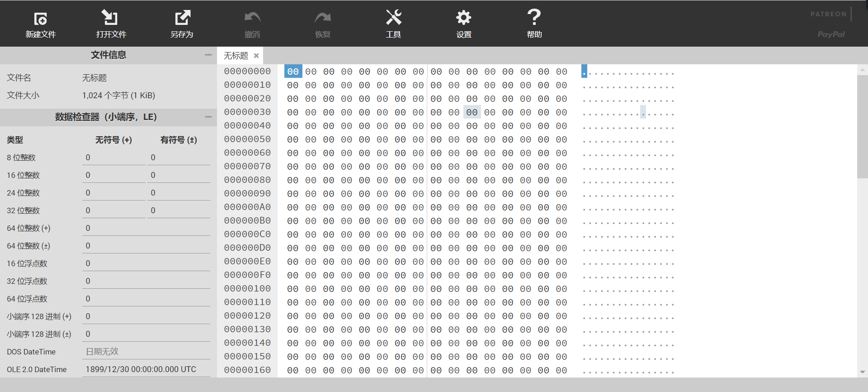Click the 小端序 128 进制 (±) value field

click(146, 334)
